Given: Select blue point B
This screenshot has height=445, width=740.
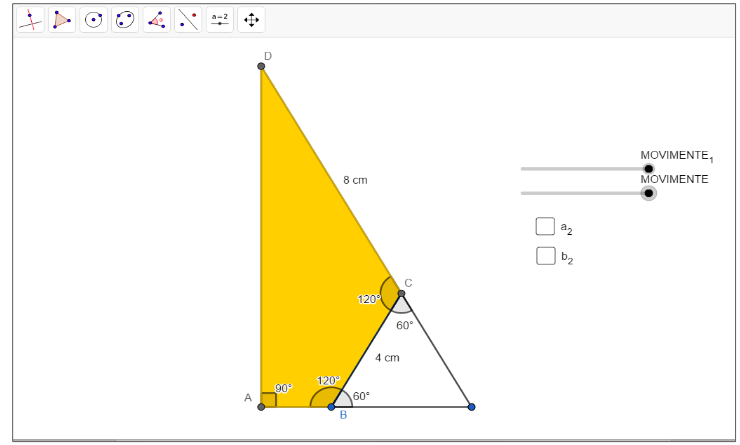Looking at the screenshot, I should click(x=331, y=407).
